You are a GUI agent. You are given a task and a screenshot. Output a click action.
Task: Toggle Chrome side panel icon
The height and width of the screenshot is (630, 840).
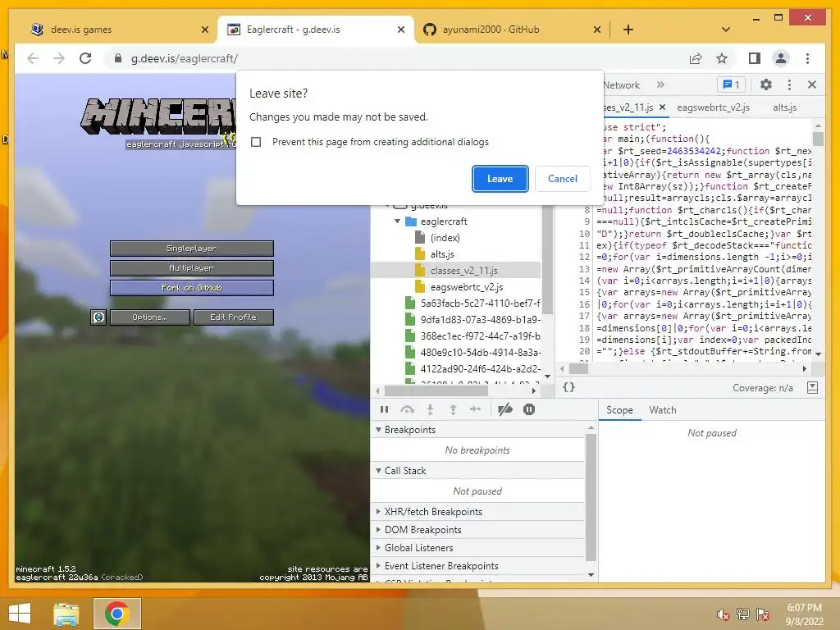coord(755,58)
